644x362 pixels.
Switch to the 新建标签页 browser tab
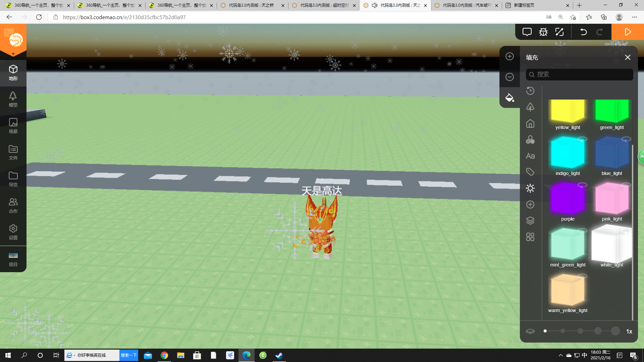pos(538,5)
